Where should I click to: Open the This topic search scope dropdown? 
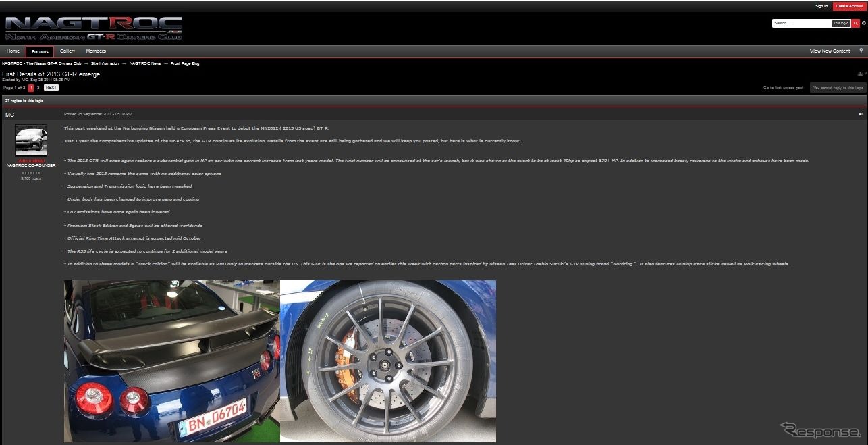[840, 23]
